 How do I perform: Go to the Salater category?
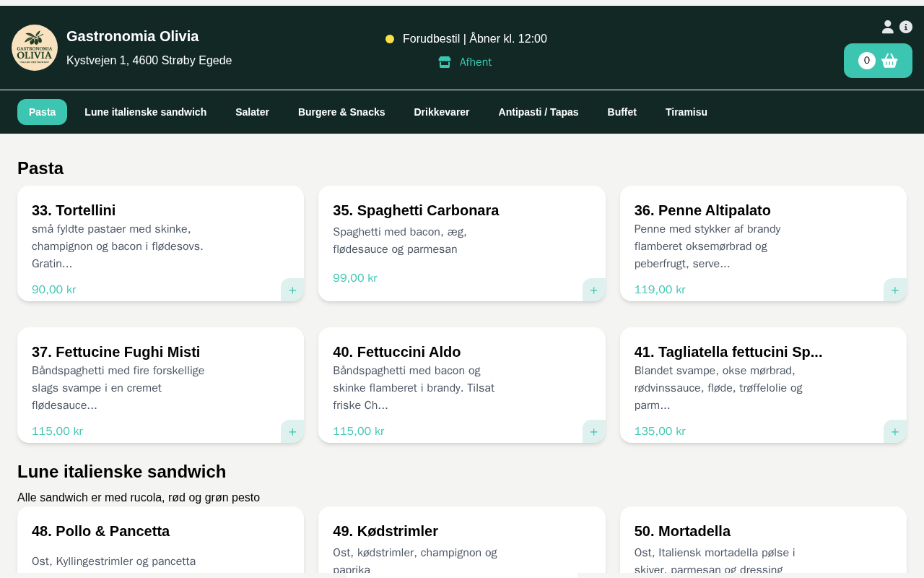(252, 112)
